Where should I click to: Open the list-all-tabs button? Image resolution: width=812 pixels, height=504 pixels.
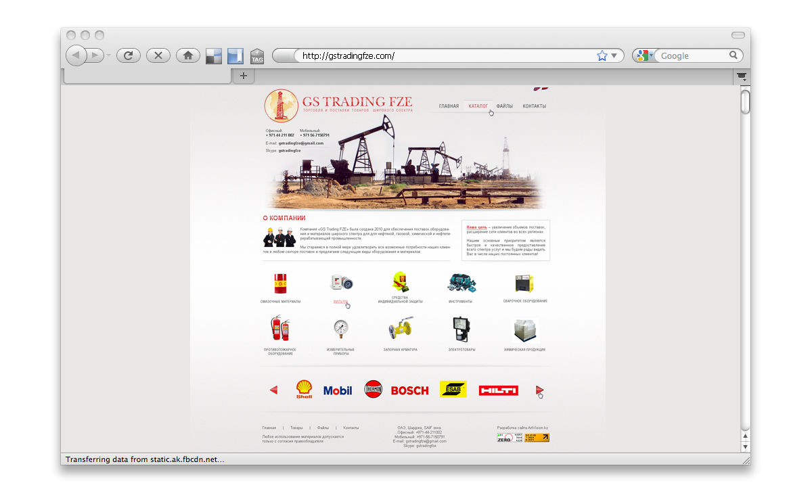tap(742, 76)
